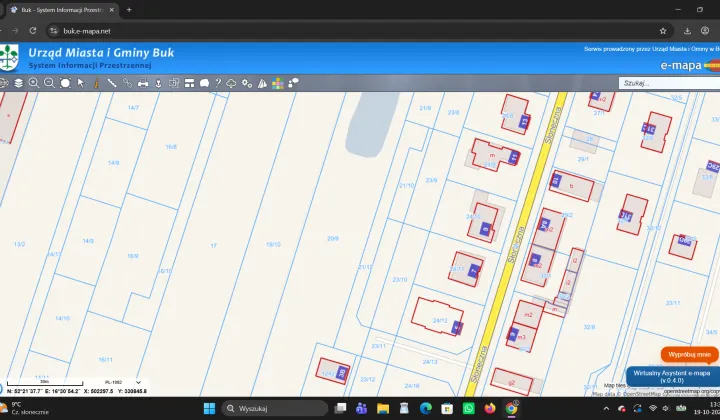
Task: Open the colorful grid palette icon
Action: coord(278,83)
